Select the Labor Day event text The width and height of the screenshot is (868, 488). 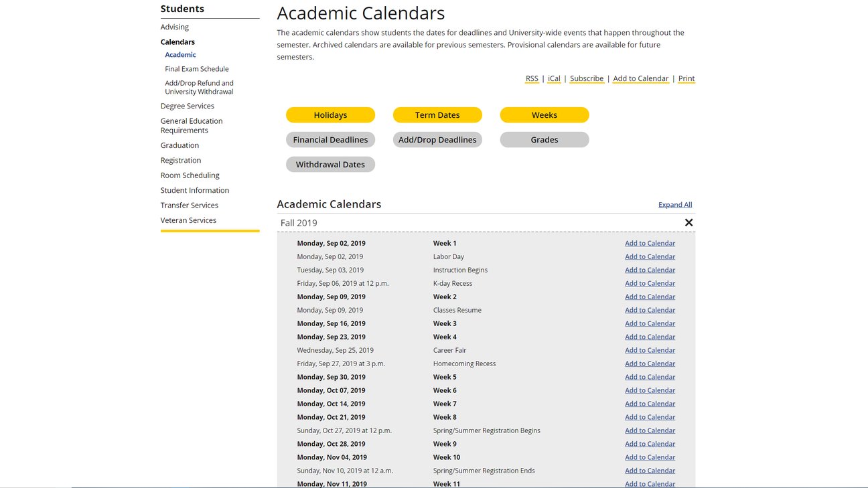pyautogui.click(x=449, y=256)
